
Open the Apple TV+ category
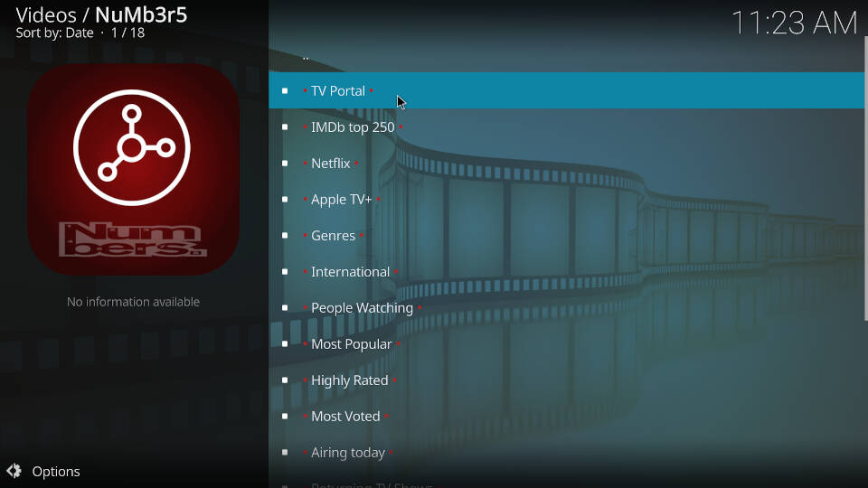(x=566, y=199)
